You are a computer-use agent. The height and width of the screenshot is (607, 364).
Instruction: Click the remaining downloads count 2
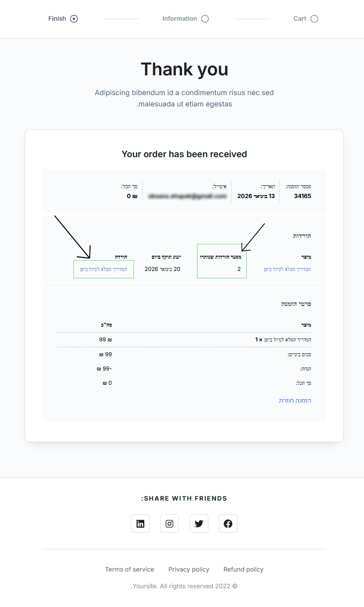coord(239,270)
